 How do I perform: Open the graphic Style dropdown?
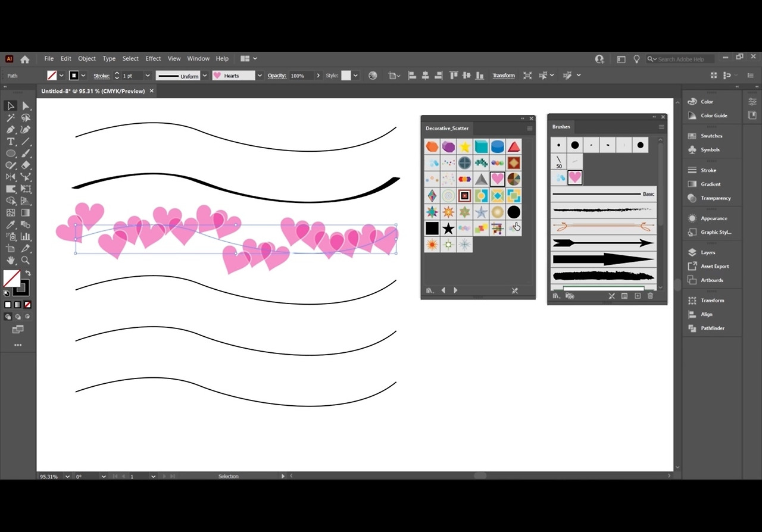[355, 76]
